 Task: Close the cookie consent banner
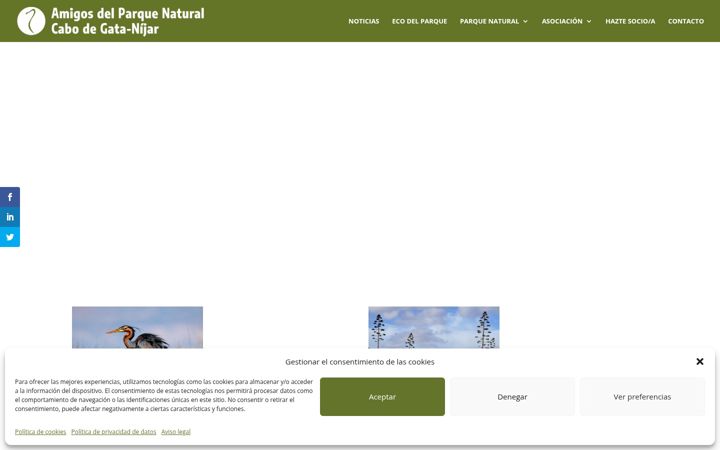700,361
